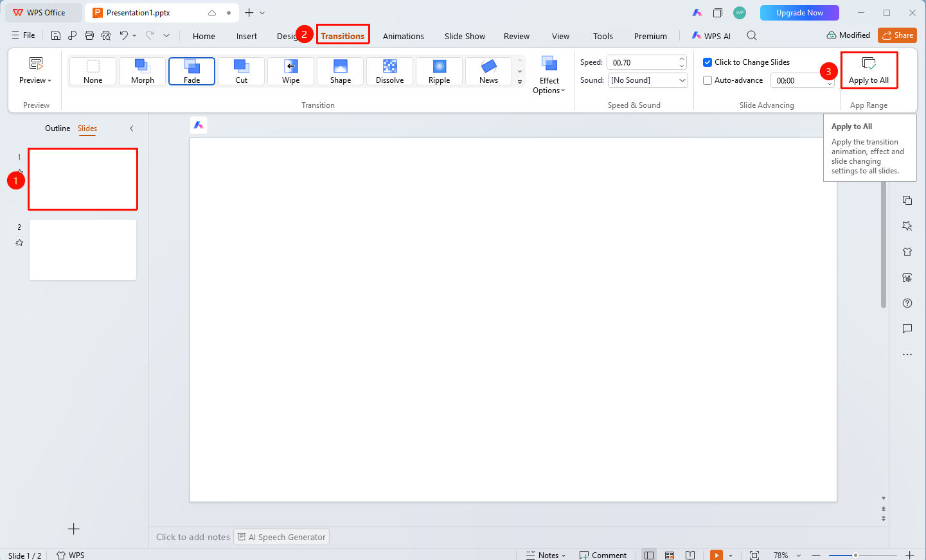Choose the News transition effect
Screen dimensions: 926x560
[488, 71]
